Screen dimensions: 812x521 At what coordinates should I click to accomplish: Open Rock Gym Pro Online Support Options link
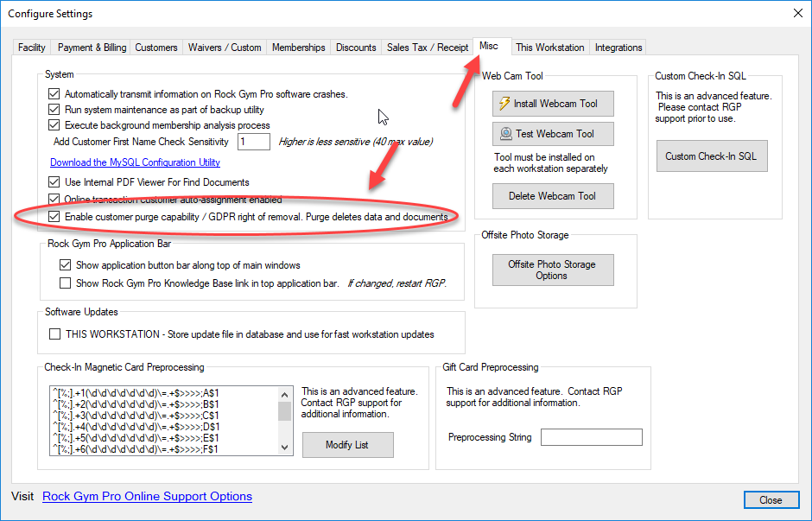click(x=147, y=496)
